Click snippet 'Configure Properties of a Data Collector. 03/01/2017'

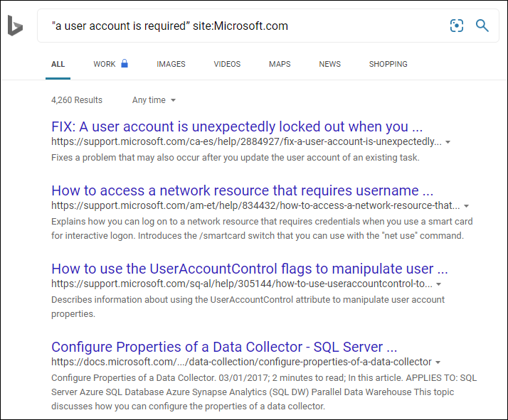point(264,392)
